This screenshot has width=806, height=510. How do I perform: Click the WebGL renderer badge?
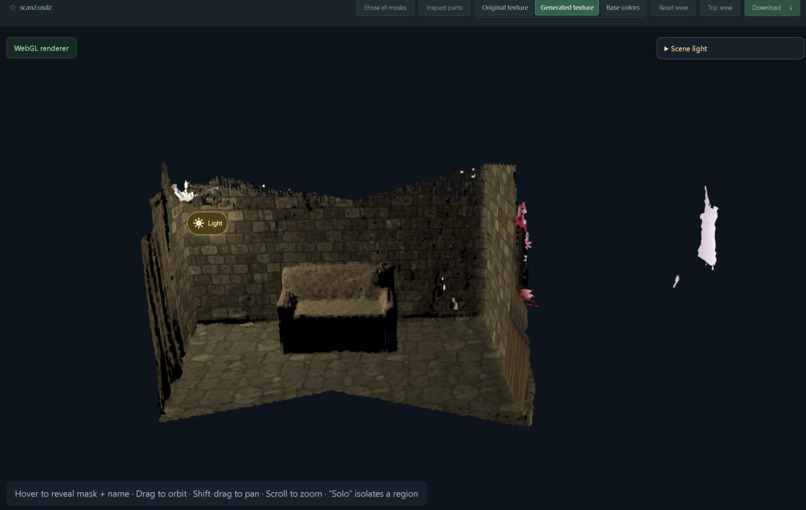(41, 48)
